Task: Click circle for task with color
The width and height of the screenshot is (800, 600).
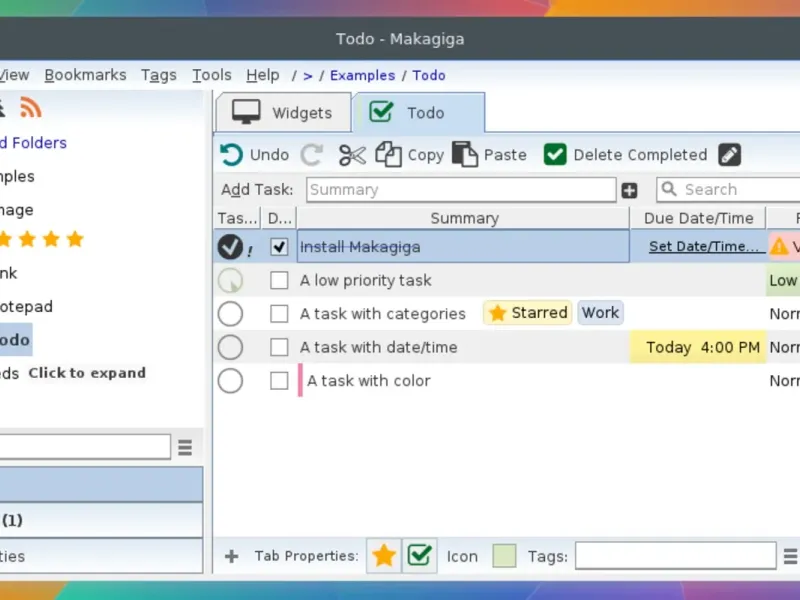Action: [x=230, y=381]
